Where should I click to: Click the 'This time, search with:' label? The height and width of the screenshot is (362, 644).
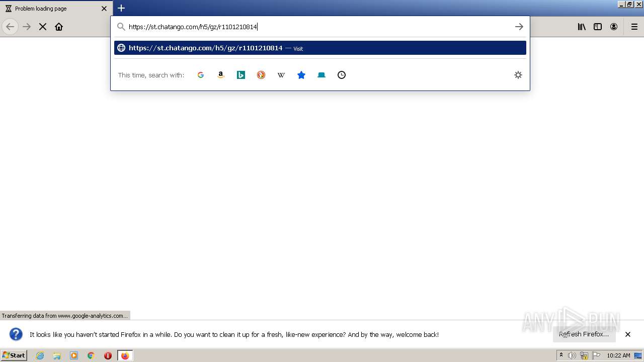[151, 75]
